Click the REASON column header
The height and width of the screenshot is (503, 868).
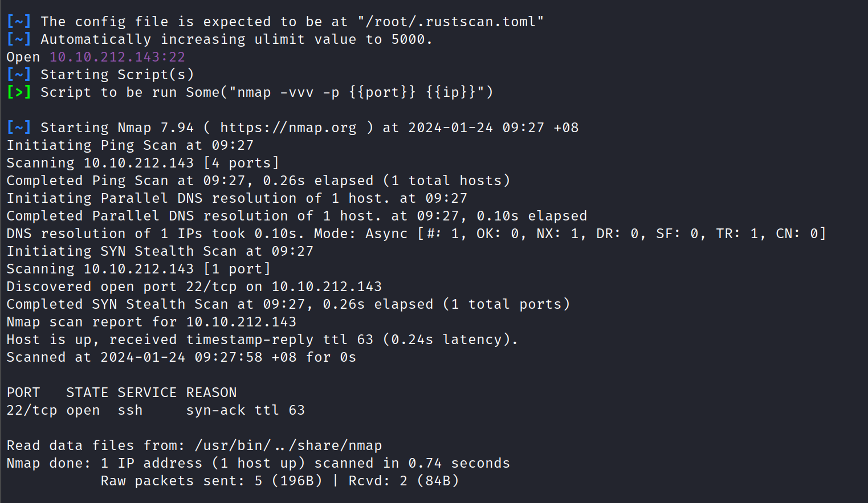pyautogui.click(x=211, y=392)
